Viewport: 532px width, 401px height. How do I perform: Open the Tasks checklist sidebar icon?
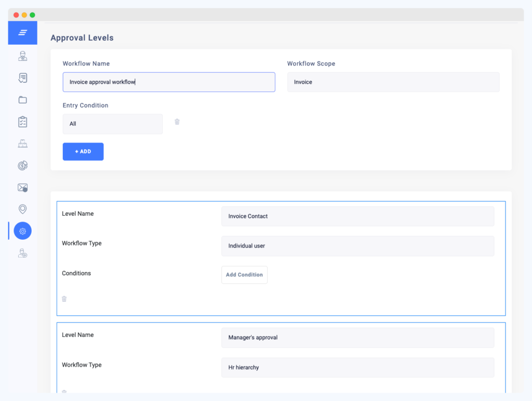[22, 121]
